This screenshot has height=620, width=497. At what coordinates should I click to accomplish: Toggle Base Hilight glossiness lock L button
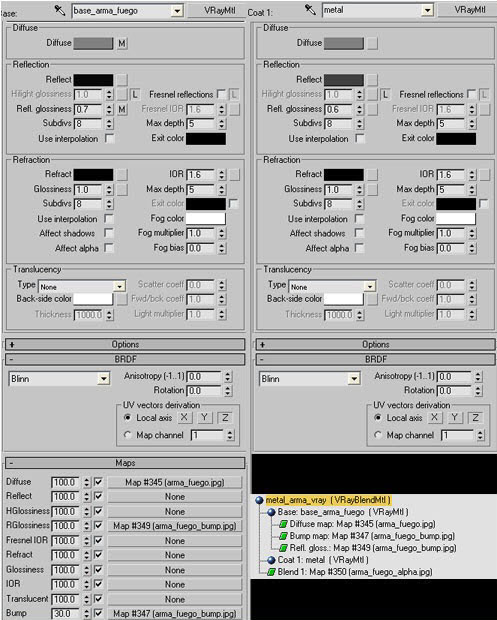pyautogui.click(x=135, y=95)
